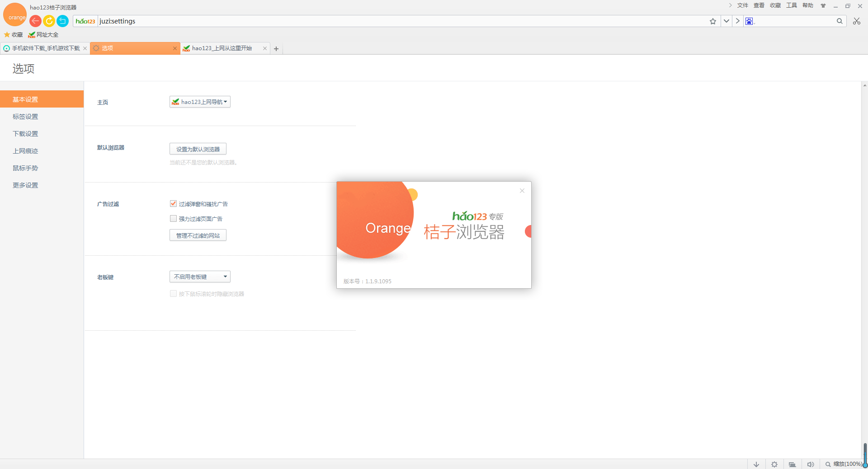This screenshot has height=469, width=868.
Task: Click into the Baidu search box
Action: 794,21
